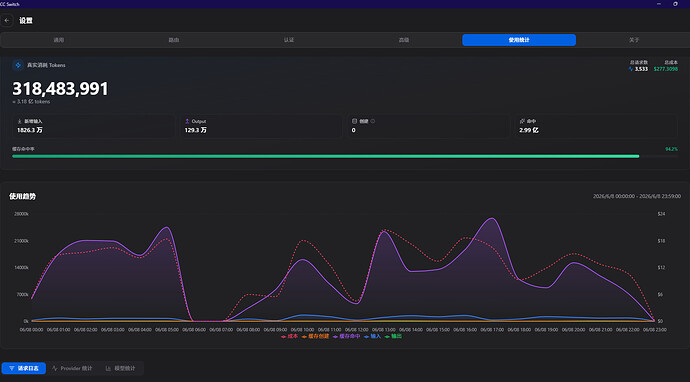Viewport: 690px width, 382px height.
Task: Select the 请求日志 button
Action: pyautogui.click(x=24, y=368)
